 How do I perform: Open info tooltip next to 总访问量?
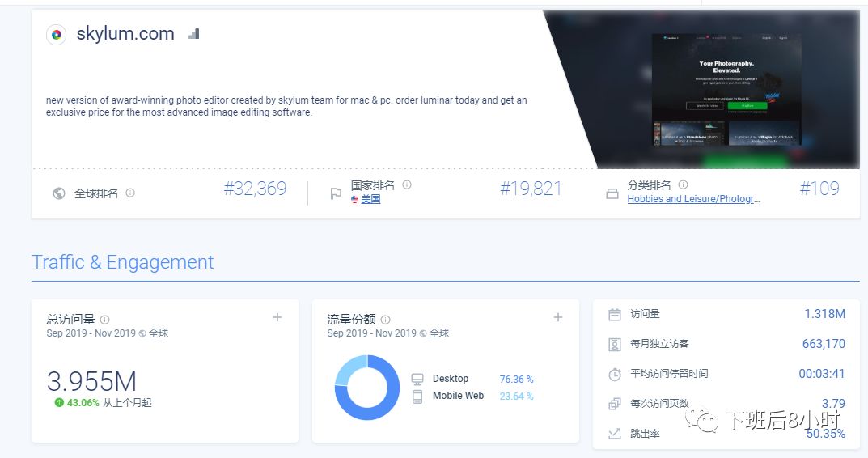tap(104, 320)
